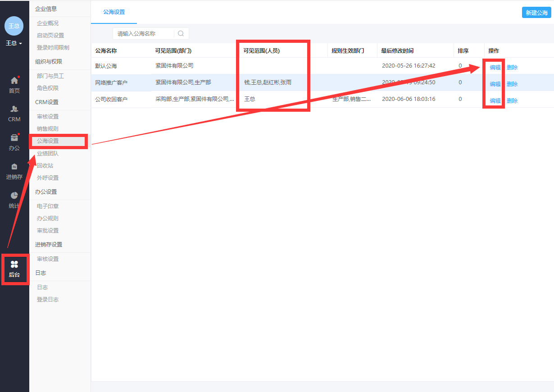The height and width of the screenshot is (392, 554).
Task: Click the 操作 column header
Action: (x=494, y=50)
